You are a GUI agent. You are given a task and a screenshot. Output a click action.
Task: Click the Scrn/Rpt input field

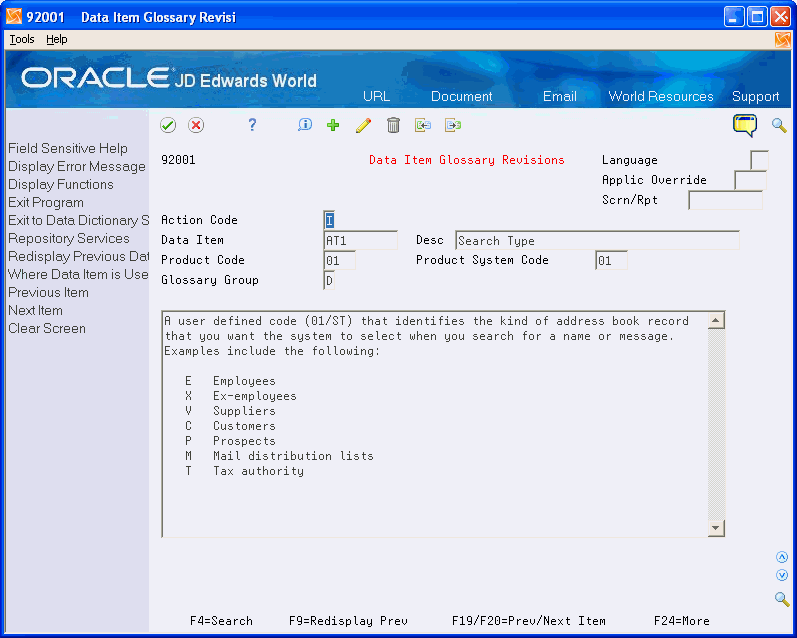(x=725, y=200)
